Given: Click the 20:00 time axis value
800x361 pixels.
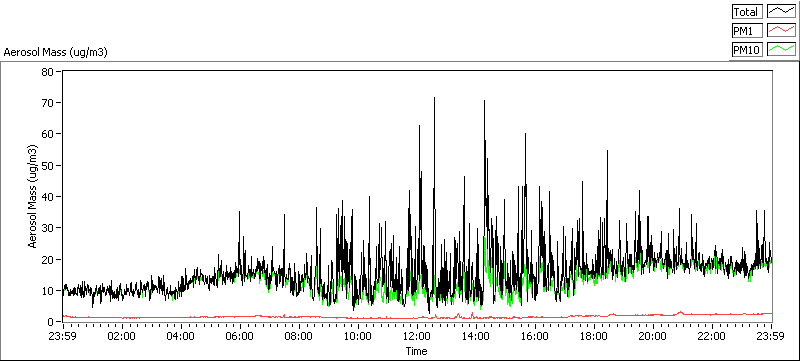Looking at the screenshot, I should pyautogui.click(x=654, y=336).
